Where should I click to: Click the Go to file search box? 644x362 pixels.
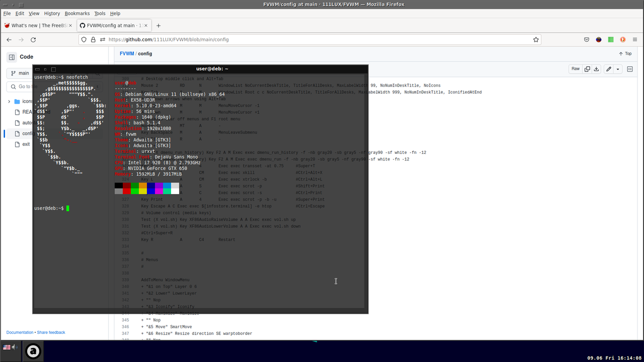20,87
